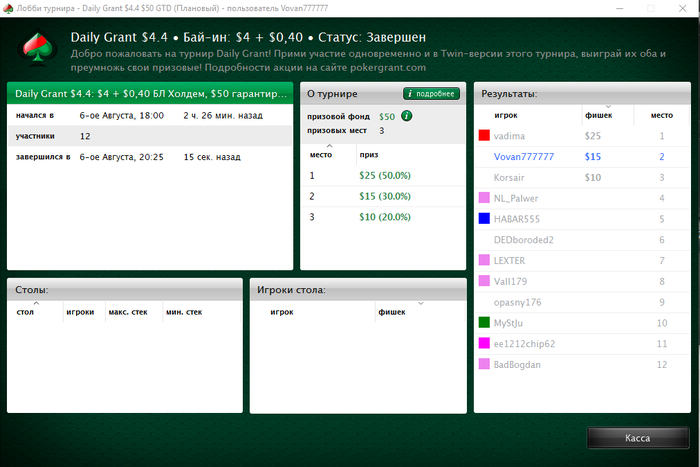This screenshot has width=700, height=467.
Task: Select player ee1212chip62 in results
Action: click(x=582, y=344)
